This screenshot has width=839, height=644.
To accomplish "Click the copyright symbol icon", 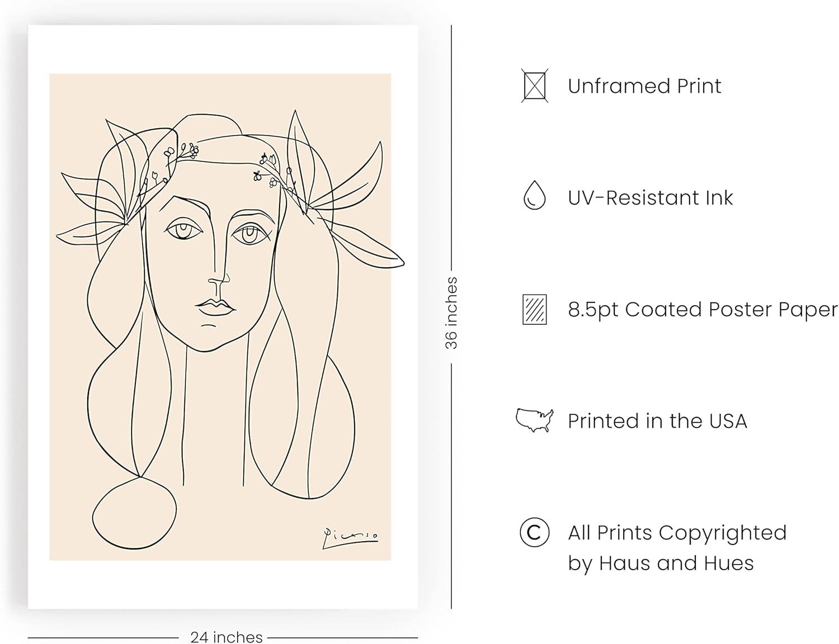I will pyautogui.click(x=534, y=532).
